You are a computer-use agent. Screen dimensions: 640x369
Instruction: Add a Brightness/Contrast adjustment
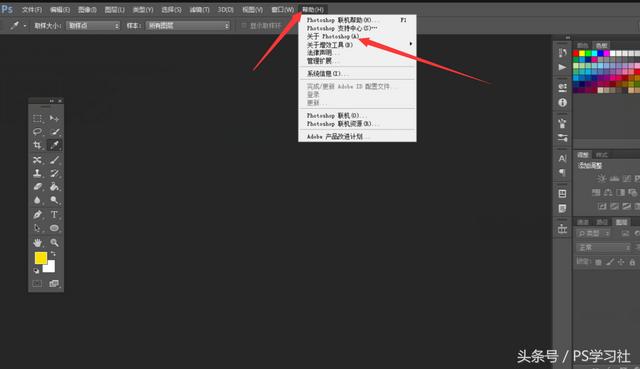601,178
